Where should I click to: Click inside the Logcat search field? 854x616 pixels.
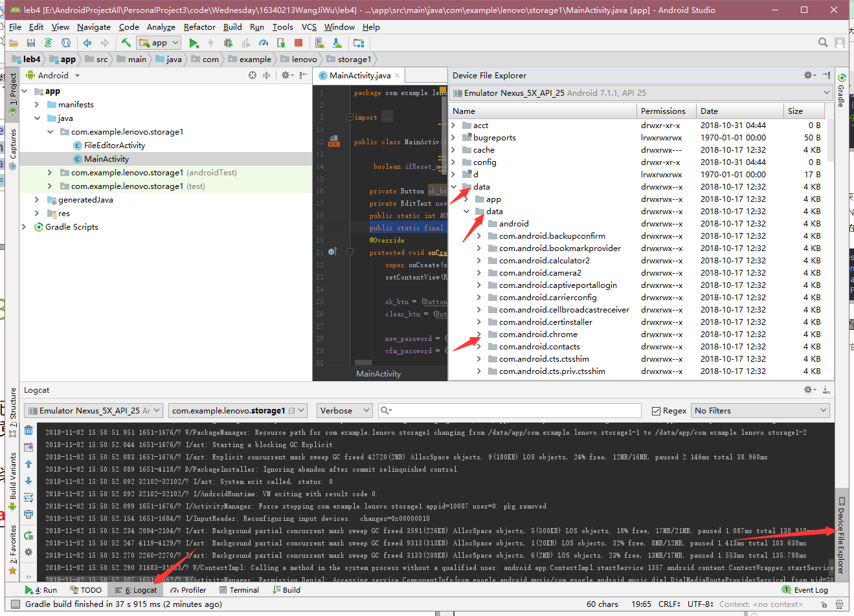tap(510, 411)
